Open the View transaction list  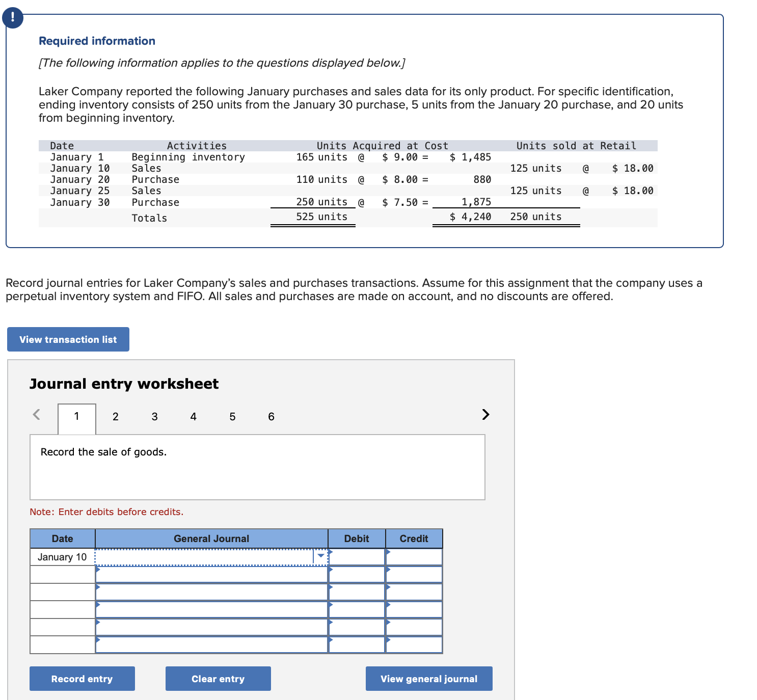[68, 339]
